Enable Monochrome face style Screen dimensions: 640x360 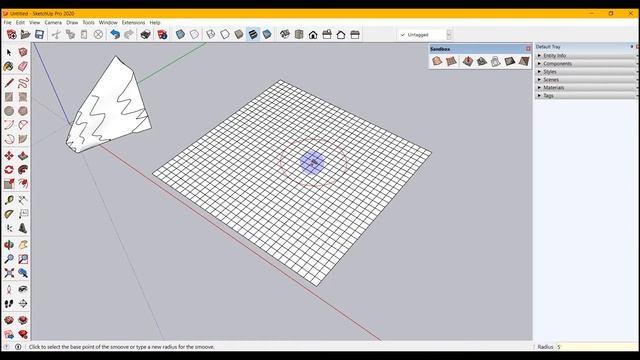click(267, 35)
